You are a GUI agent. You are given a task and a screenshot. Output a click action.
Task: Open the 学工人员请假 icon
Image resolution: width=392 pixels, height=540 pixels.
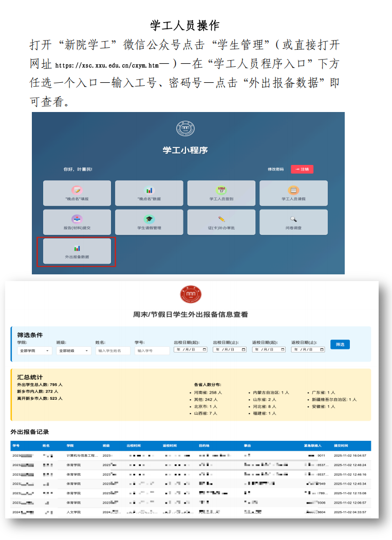tap(293, 190)
